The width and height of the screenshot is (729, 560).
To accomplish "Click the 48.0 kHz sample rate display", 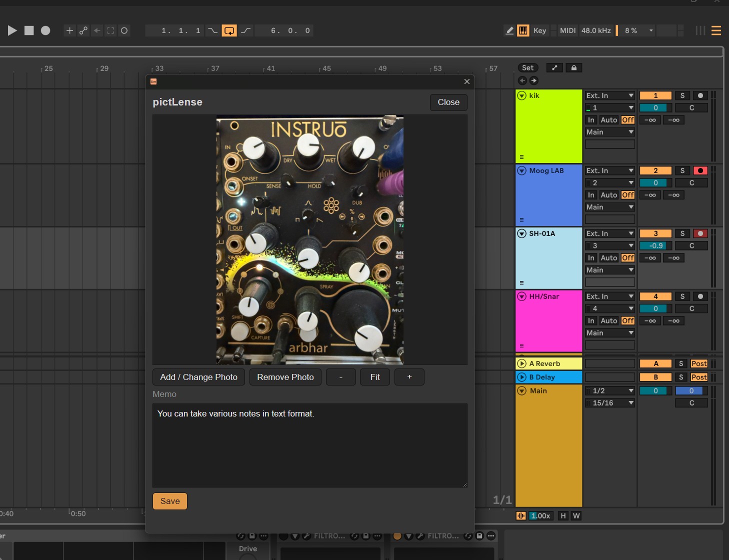I will [x=596, y=30].
